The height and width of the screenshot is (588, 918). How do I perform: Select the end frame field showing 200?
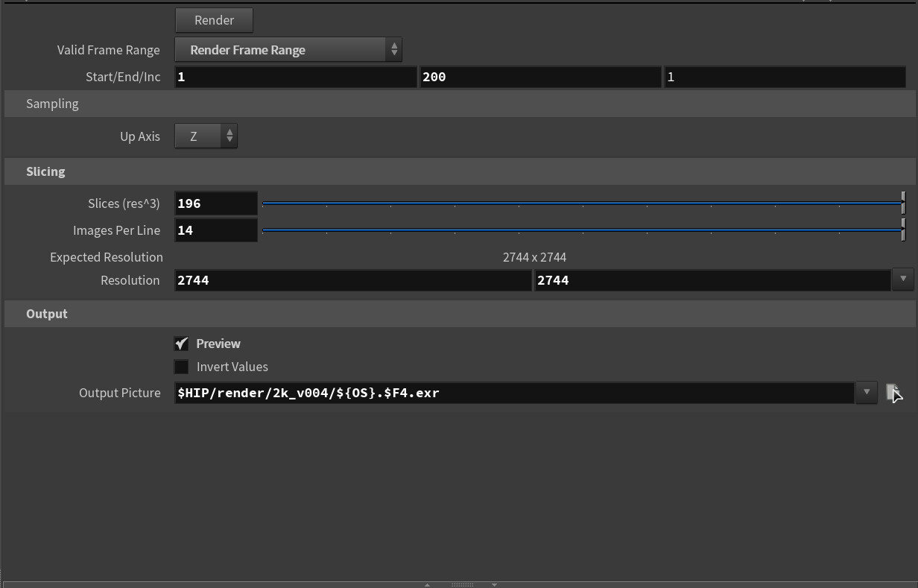click(x=541, y=76)
